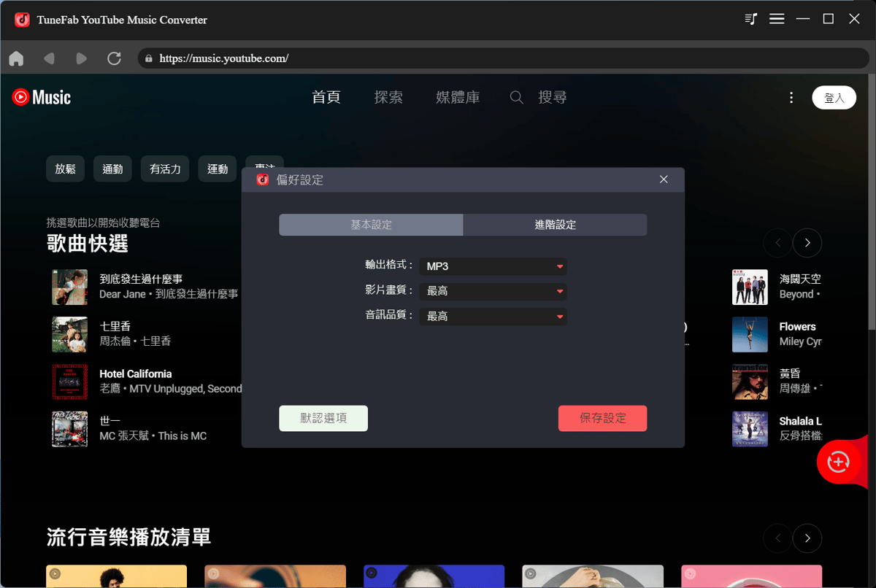Open the hamburger menu in title bar
Viewport: 876px width, 588px height.
pos(777,18)
